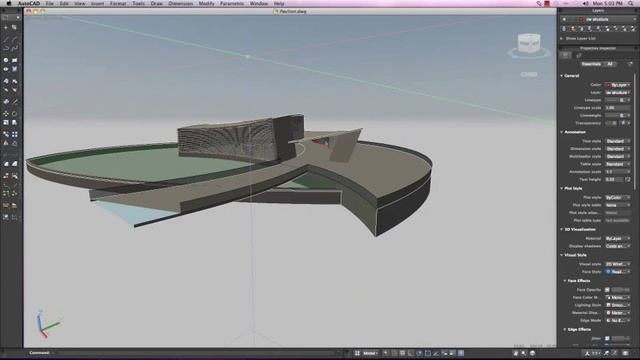Screen dimensions: 640x360
Task: Open the grid display icon before Model
Action: pos(357,353)
